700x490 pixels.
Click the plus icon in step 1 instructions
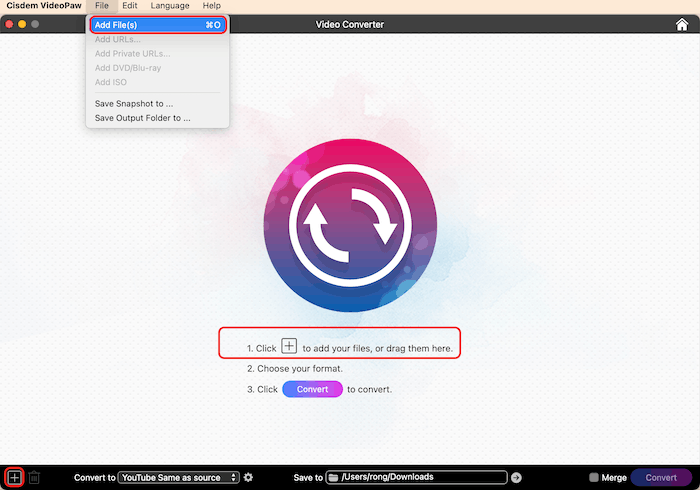(x=289, y=346)
